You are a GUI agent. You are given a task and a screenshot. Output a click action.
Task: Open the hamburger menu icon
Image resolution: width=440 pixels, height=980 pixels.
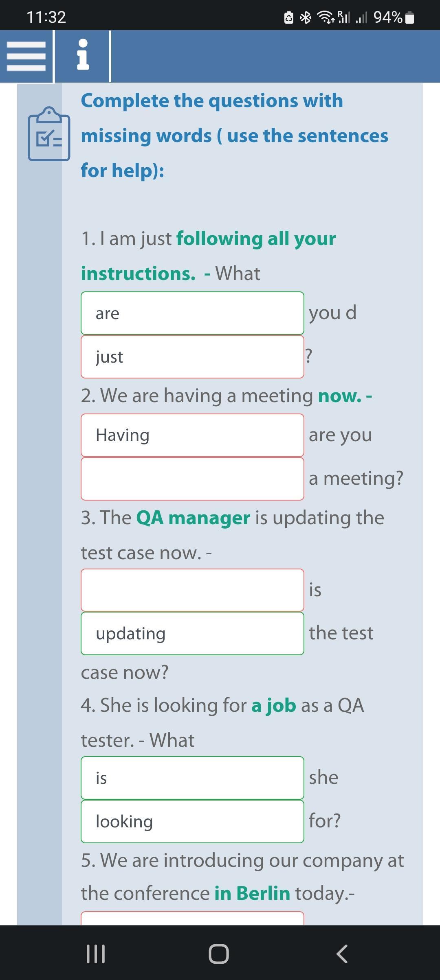tap(26, 56)
